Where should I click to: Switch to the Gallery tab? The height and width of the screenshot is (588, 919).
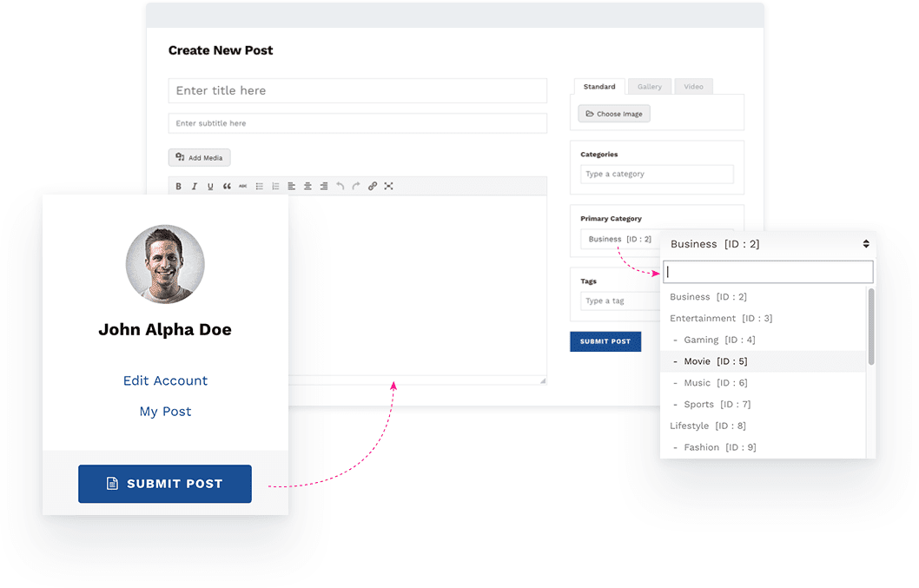click(x=649, y=87)
